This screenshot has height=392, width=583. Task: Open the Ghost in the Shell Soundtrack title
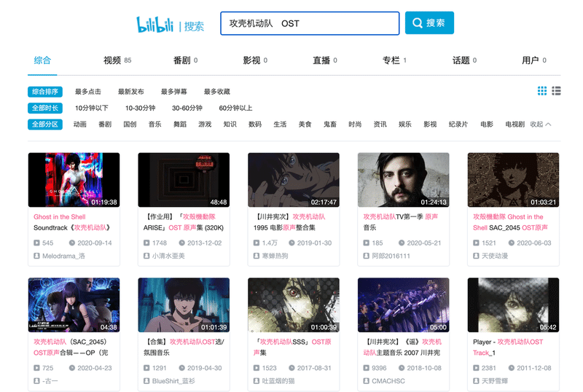[72, 222]
